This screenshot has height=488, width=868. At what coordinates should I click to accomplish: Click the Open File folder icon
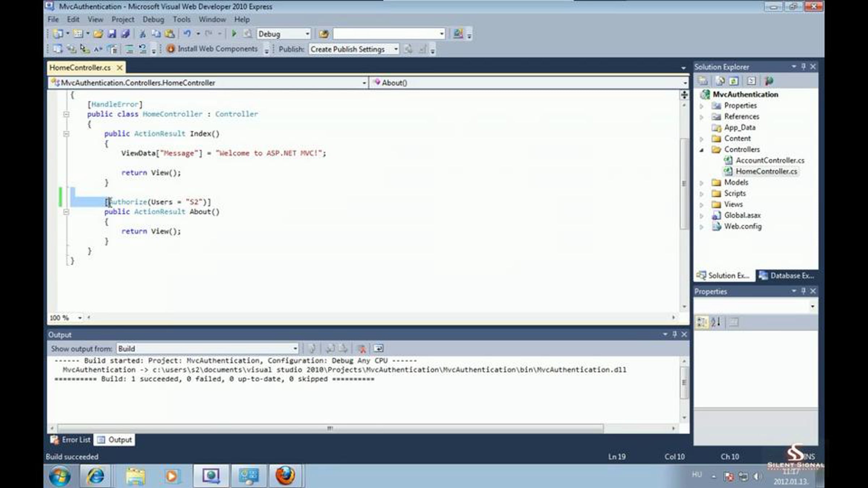point(98,34)
